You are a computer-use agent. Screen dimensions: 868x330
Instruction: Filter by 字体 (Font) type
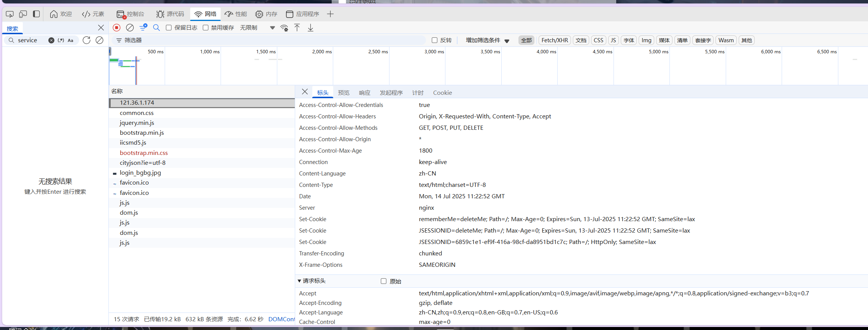(629, 40)
